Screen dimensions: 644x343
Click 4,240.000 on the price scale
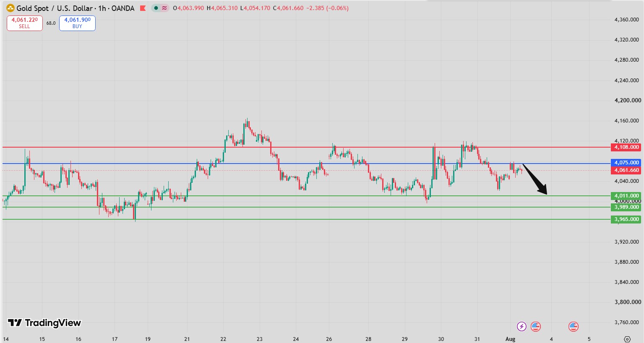pos(626,81)
